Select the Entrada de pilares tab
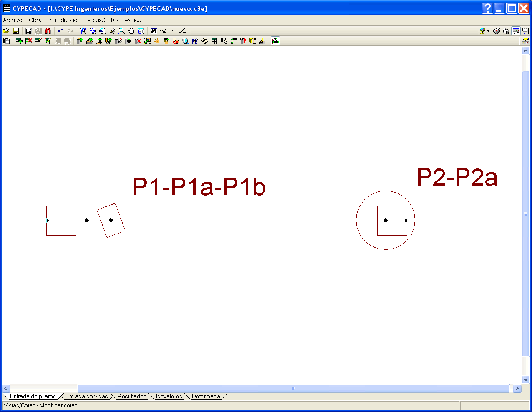The height and width of the screenshot is (412, 532). (x=33, y=397)
